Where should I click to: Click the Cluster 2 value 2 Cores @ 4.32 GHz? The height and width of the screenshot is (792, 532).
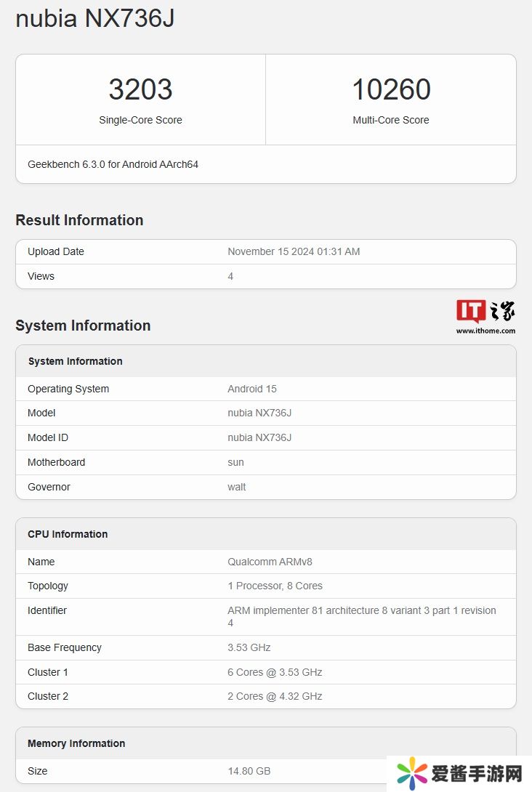275,696
